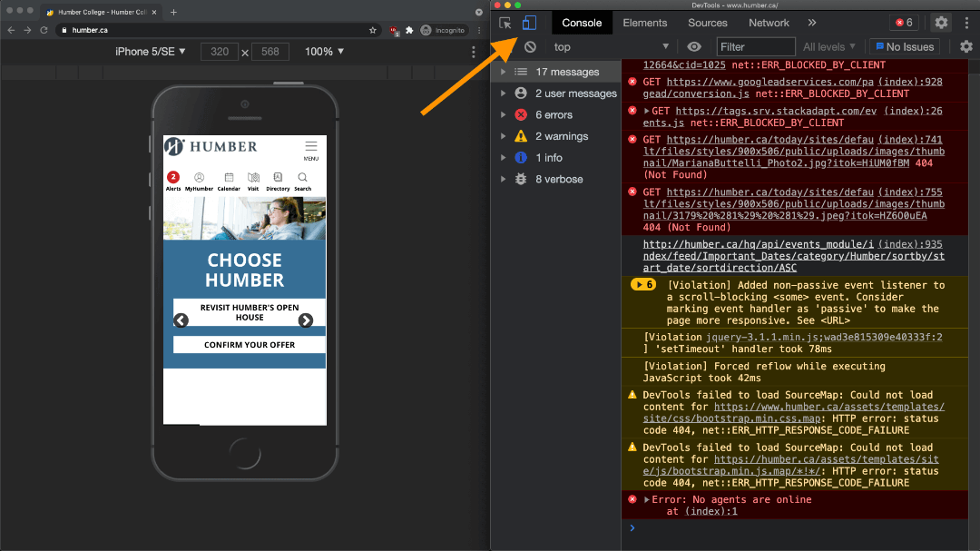This screenshot has height=551, width=980.
Task: Open the 100% zoom dropdown
Action: [x=325, y=52]
